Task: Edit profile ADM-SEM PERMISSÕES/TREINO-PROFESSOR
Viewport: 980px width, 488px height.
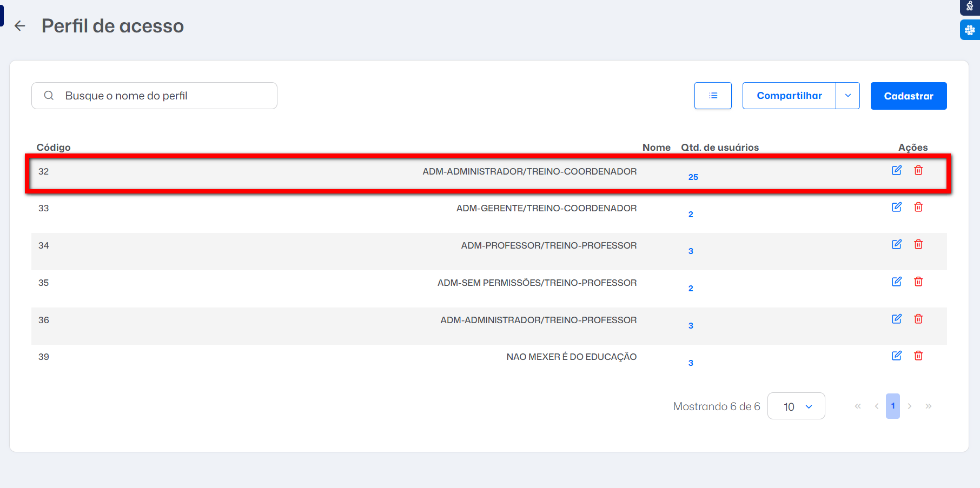Action: tap(897, 282)
